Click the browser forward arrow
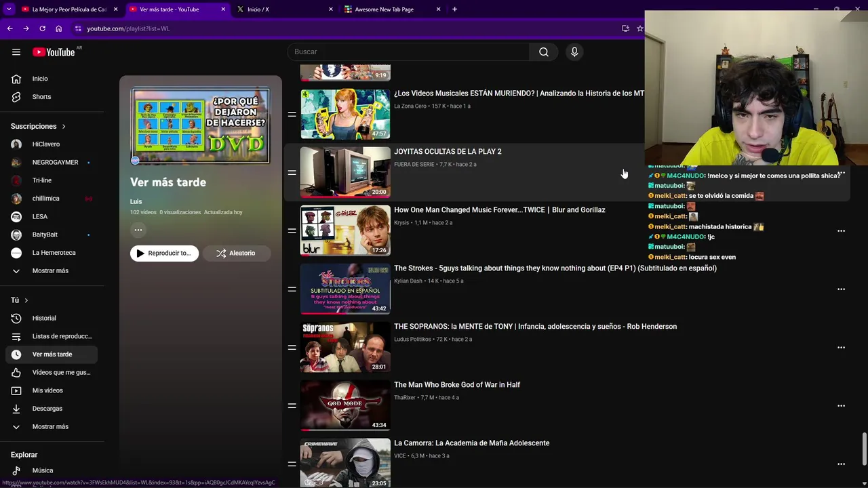 26,28
